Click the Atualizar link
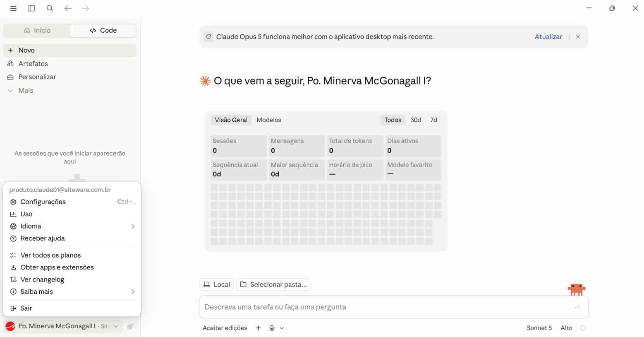 [x=548, y=37]
